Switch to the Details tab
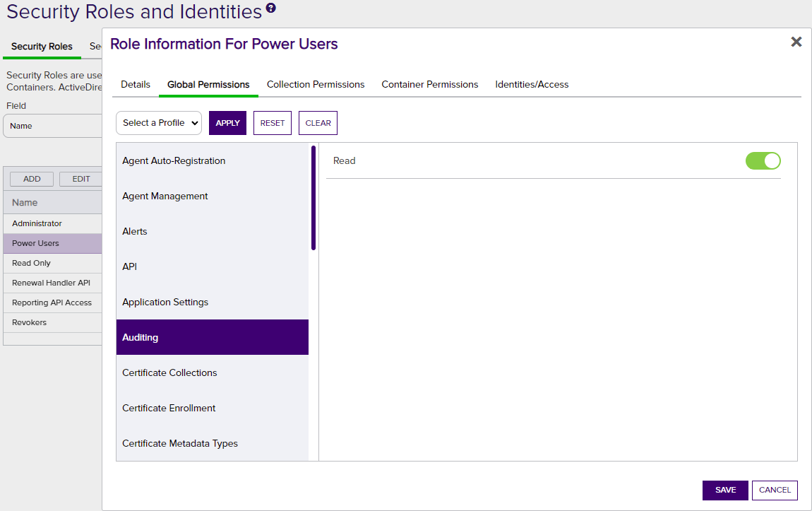Viewport: 812px width, 511px height. [x=136, y=85]
